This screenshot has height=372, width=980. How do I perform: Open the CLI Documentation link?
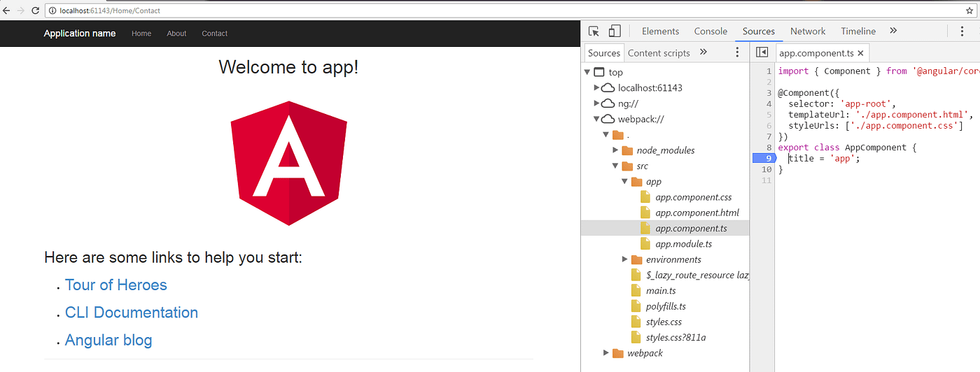tap(132, 313)
